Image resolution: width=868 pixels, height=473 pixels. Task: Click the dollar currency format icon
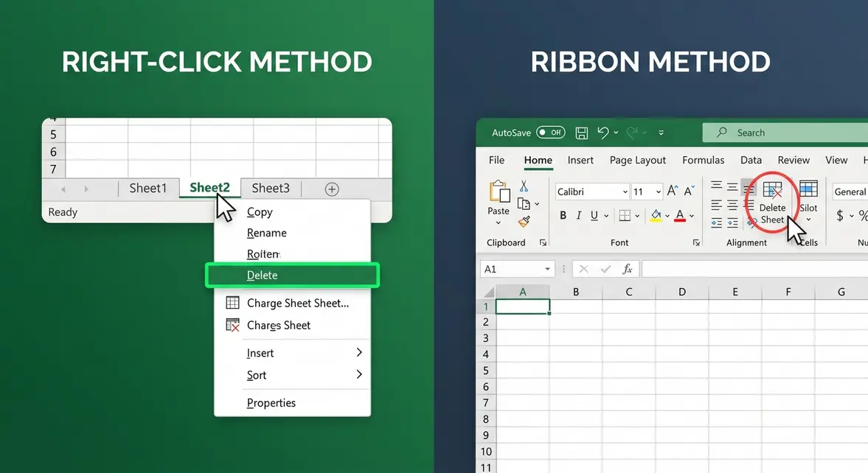coord(840,215)
